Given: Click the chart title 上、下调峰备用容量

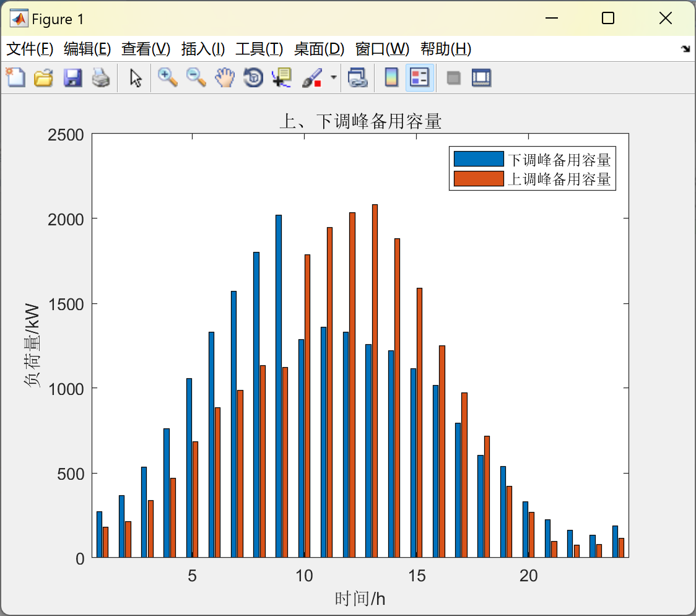Looking at the screenshot, I should click(x=360, y=121).
